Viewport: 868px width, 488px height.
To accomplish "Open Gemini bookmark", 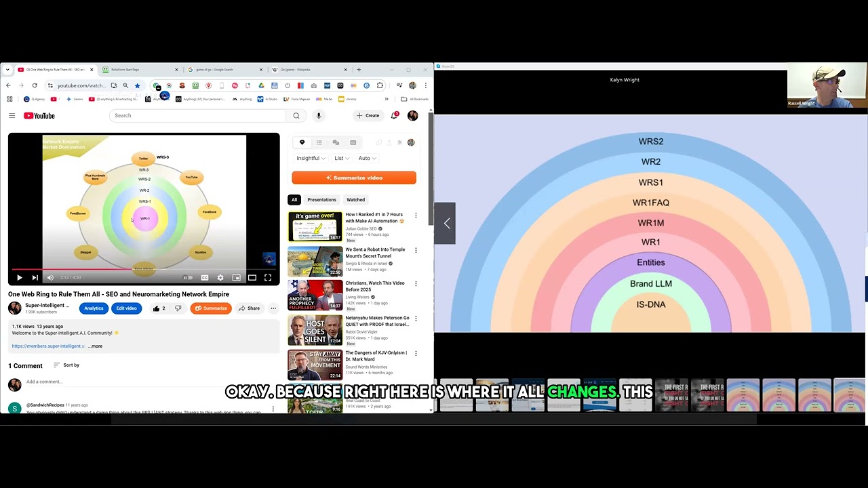I will point(75,99).
